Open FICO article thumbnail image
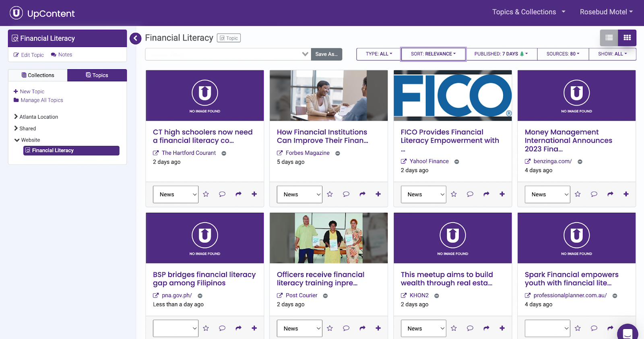 (x=453, y=96)
